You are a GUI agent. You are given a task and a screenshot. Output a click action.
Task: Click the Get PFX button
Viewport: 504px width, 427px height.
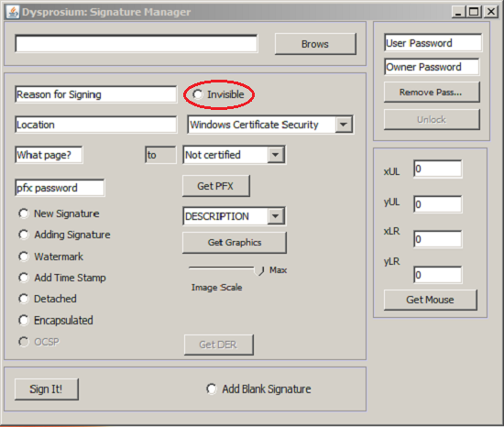(x=215, y=186)
